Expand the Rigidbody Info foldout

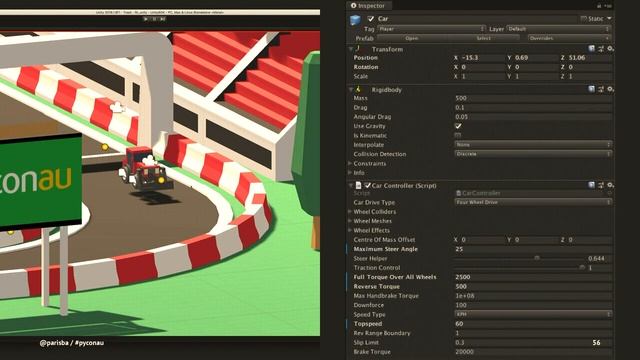click(x=350, y=173)
